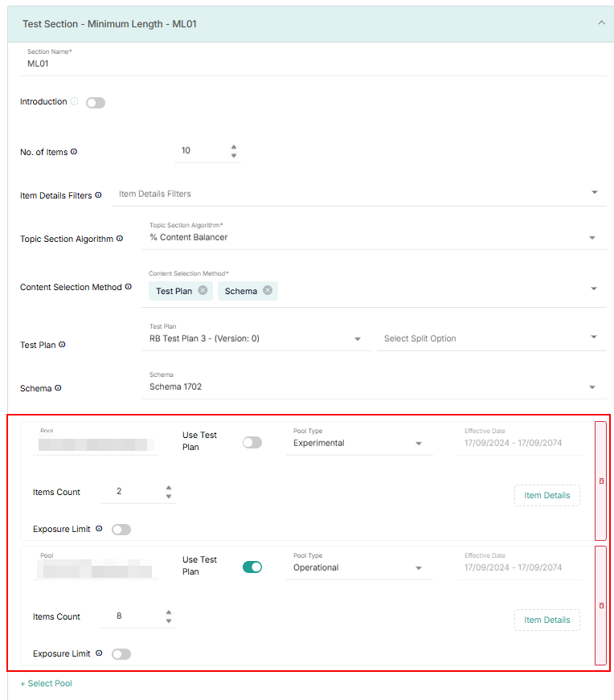Open the Schema 1702 dropdown
Viewport: 614px width, 700px height.
(592, 387)
